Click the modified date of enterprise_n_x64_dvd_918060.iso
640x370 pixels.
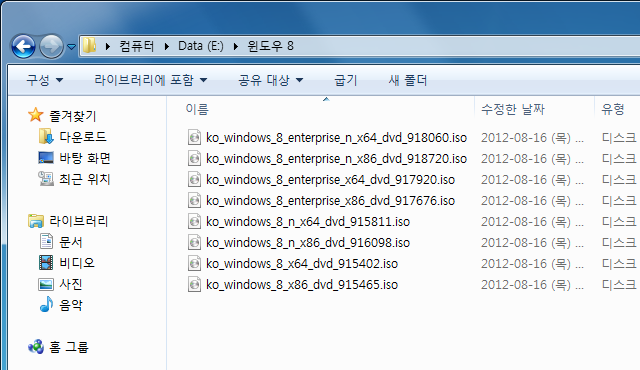(532, 138)
